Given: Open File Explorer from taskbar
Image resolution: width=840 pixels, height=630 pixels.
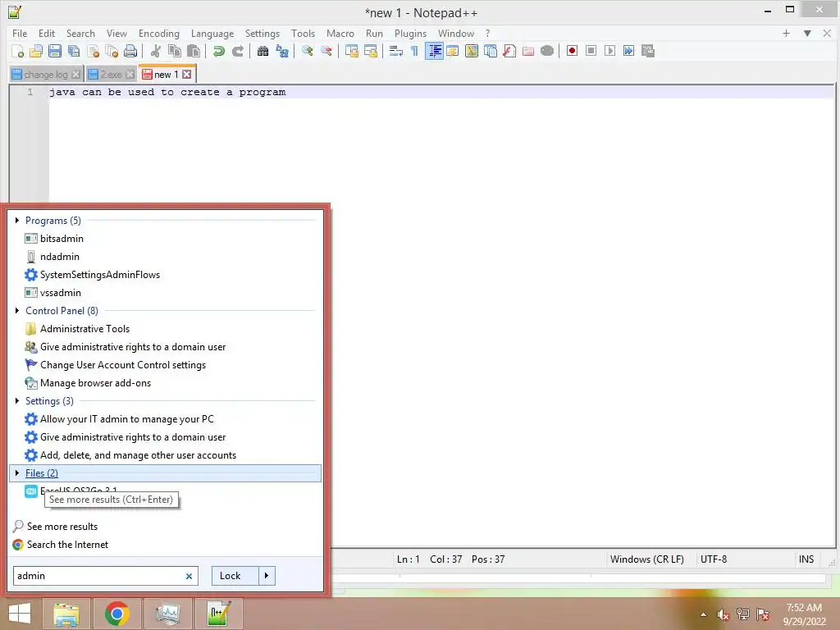Looking at the screenshot, I should click(66, 614).
